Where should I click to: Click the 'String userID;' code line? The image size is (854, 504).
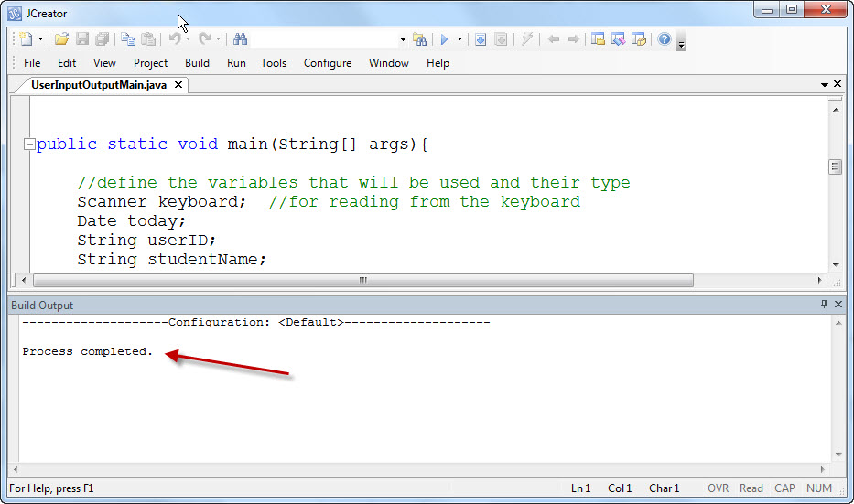click(146, 240)
